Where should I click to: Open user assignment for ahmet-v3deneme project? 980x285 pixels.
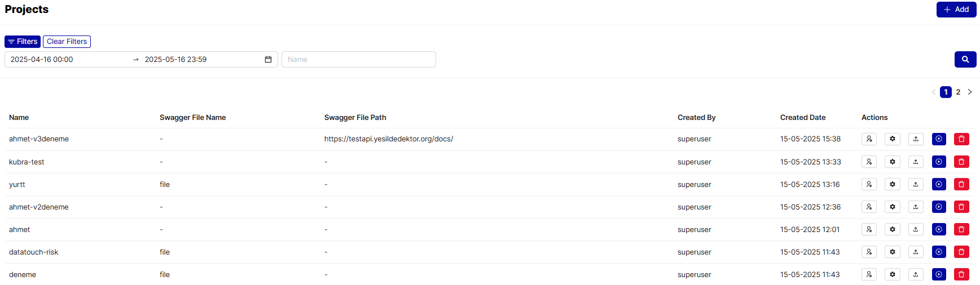869,139
